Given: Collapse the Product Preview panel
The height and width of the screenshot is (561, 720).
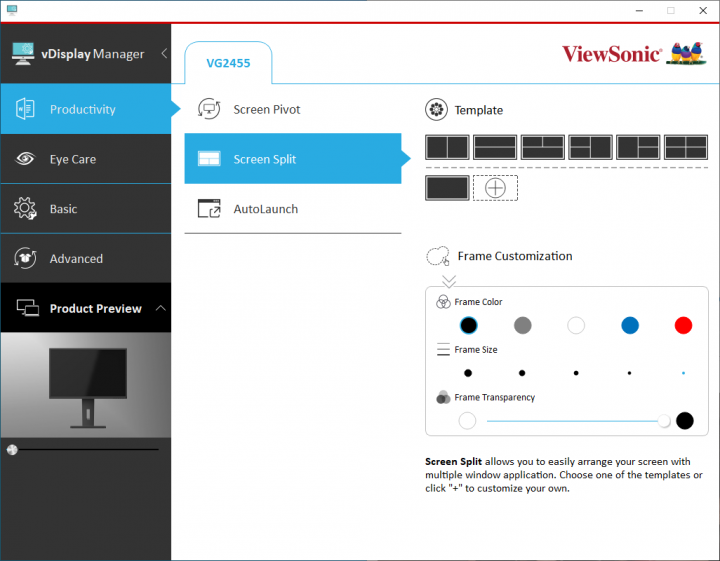Looking at the screenshot, I should coord(161,308).
